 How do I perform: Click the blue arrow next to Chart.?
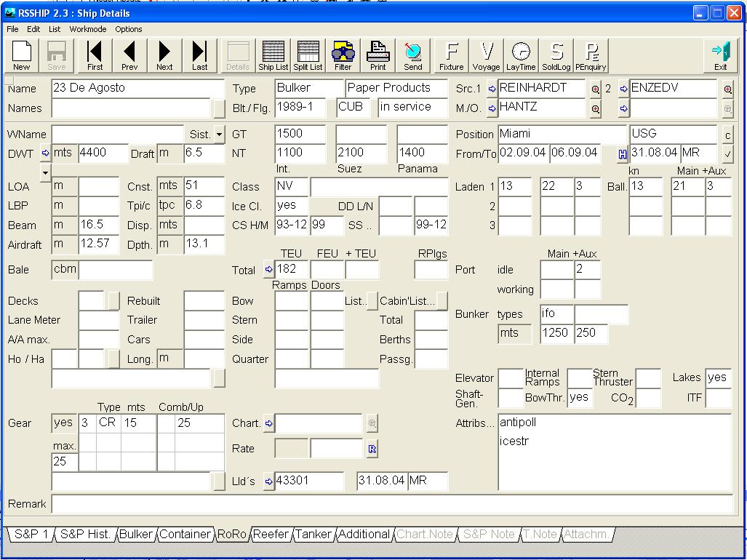pos(268,423)
